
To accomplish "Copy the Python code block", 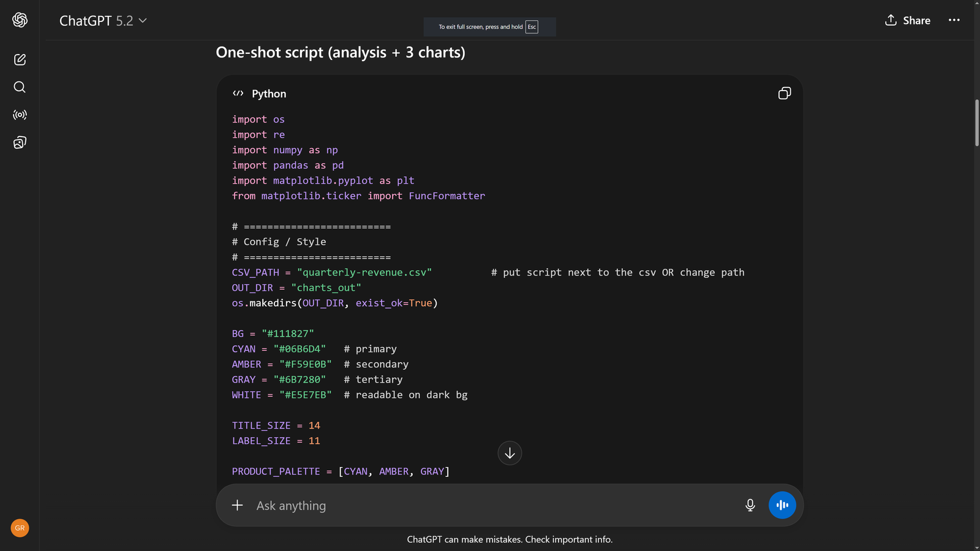I will [x=785, y=93].
